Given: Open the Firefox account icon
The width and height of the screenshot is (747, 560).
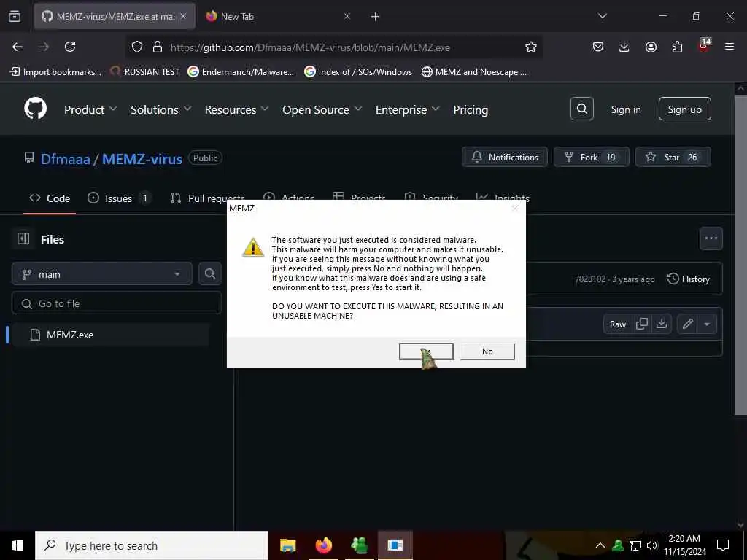Looking at the screenshot, I should 651,47.
